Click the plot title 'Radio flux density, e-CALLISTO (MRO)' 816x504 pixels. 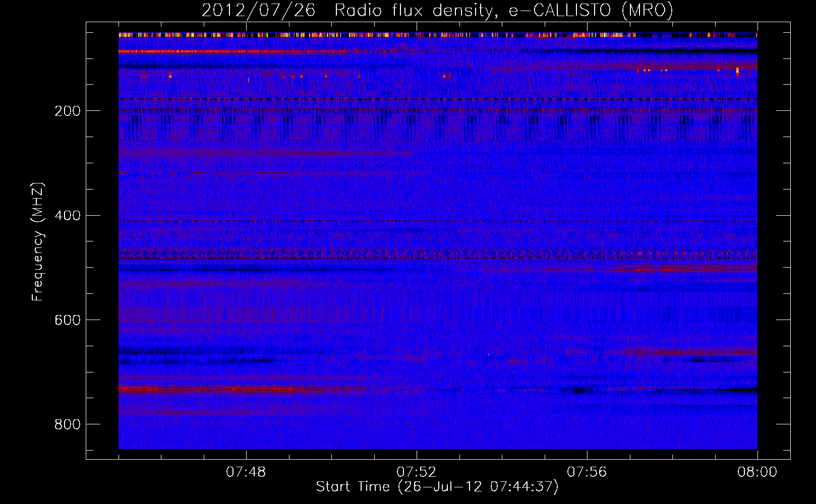(503, 10)
